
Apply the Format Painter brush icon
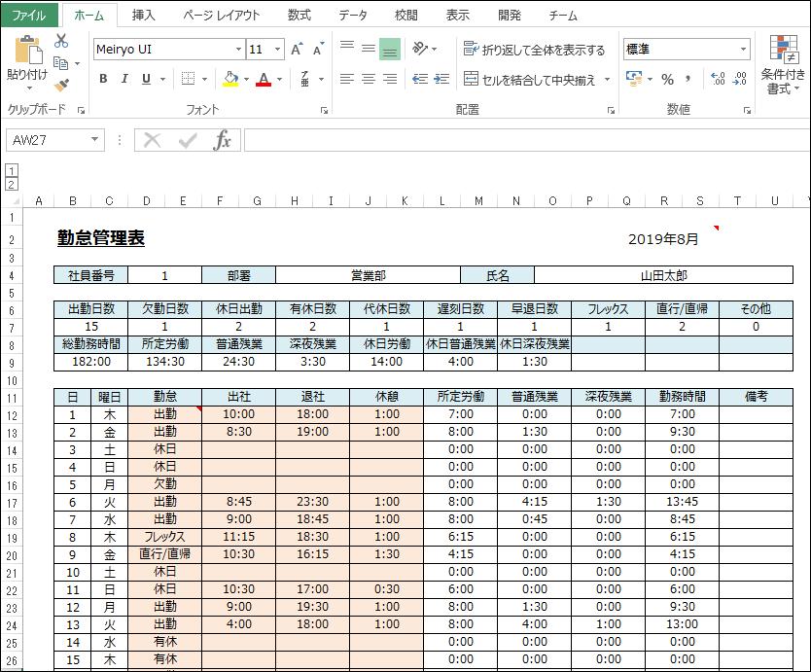(63, 83)
